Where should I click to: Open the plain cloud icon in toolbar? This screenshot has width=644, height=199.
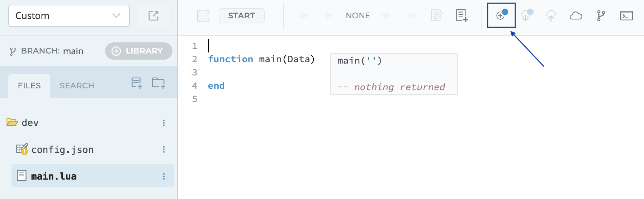(x=576, y=15)
